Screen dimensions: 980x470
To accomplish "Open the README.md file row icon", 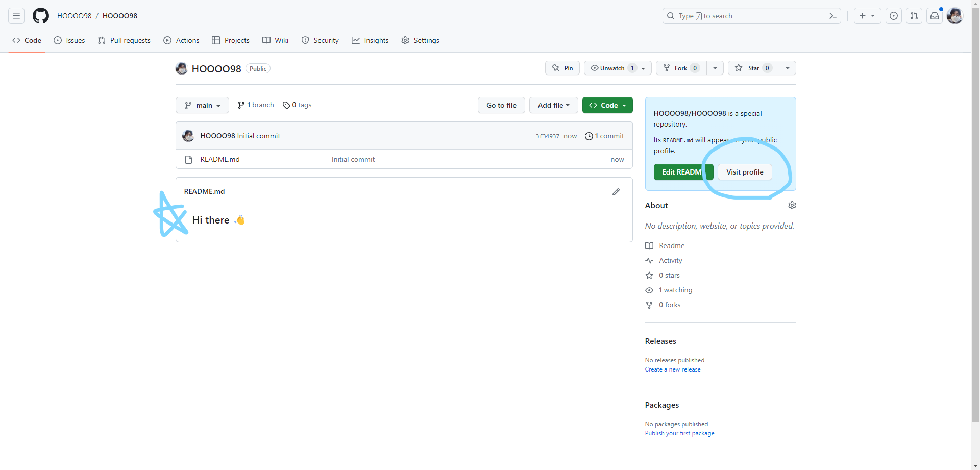I will (x=188, y=159).
